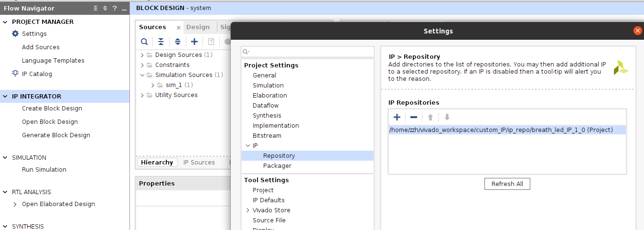The width and height of the screenshot is (644, 230).
Task: Open the IP Catalog
Action: pyautogui.click(x=37, y=74)
